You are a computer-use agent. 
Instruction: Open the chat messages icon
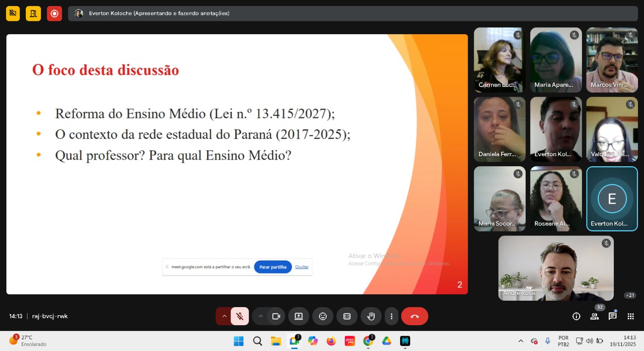(x=613, y=316)
